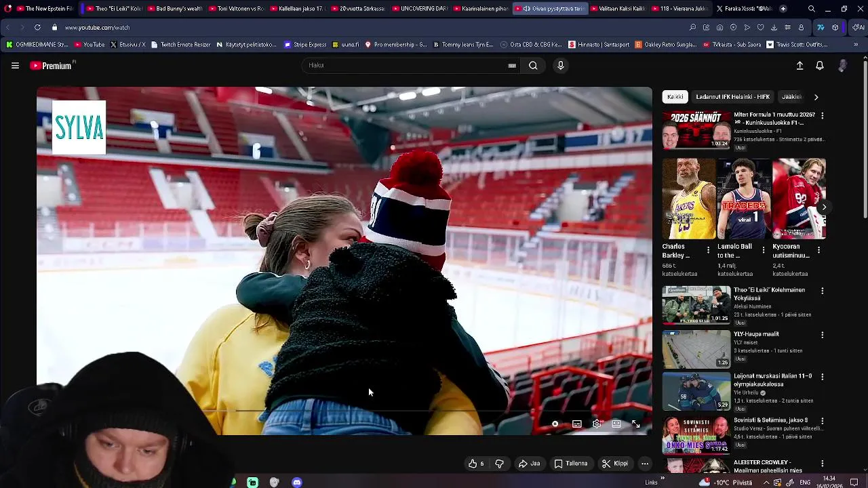The image size is (868, 488).
Task: Open options for the ALEISTER CROWLEY video
Action: pyautogui.click(x=823, y=463)
